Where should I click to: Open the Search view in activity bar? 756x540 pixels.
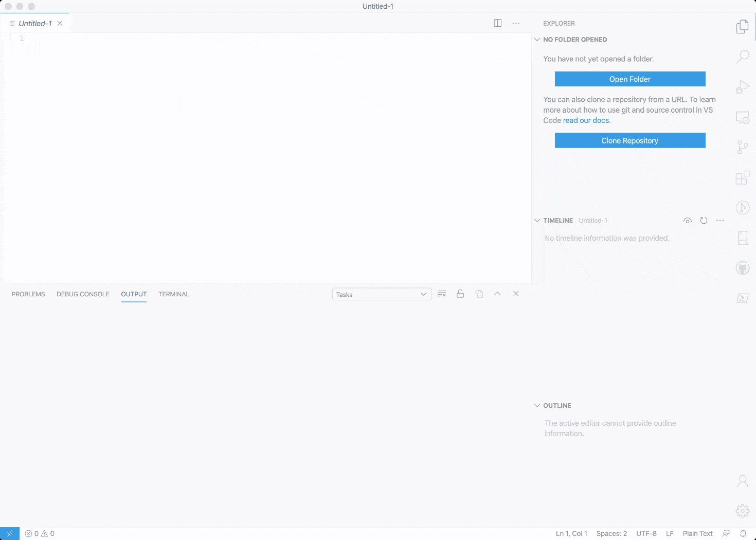(743, 57)
